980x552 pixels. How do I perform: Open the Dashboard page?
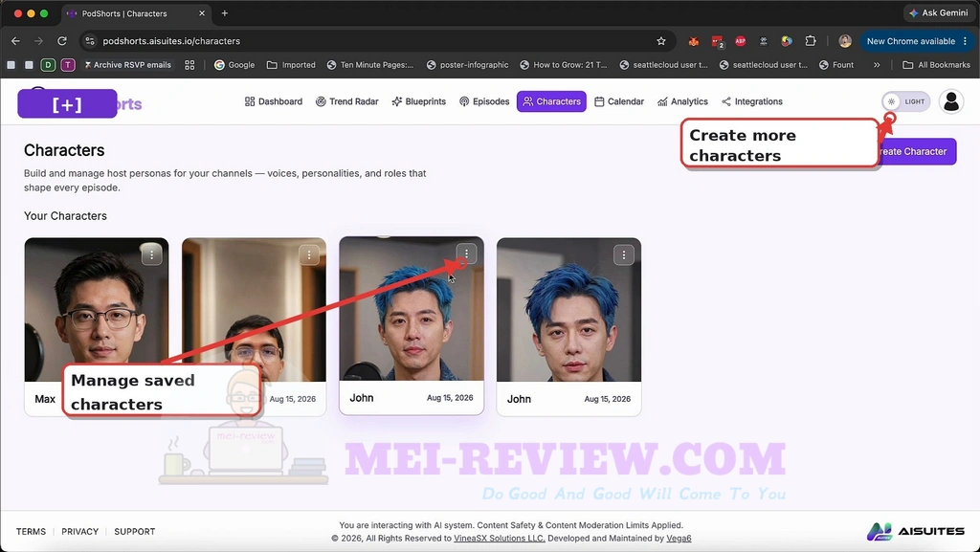273,101
